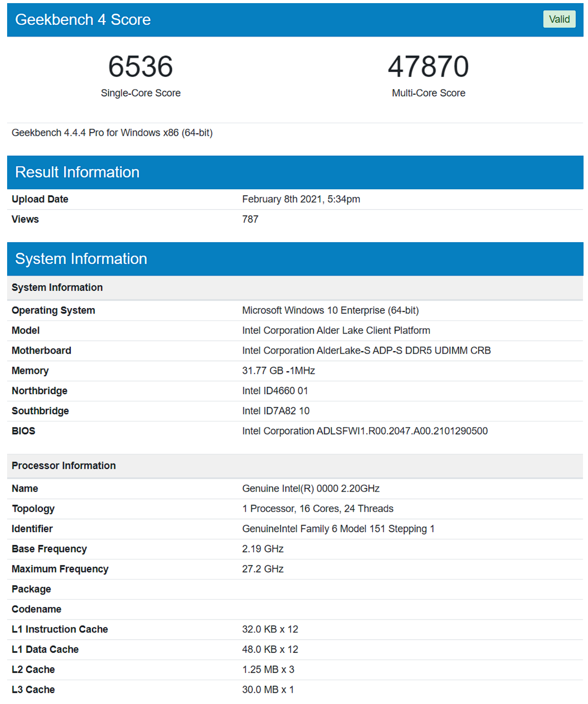This screenshot has height=704, width=588.
Task: Select the date February 8th 2021, 5:34pm
Action: (301, 199)
